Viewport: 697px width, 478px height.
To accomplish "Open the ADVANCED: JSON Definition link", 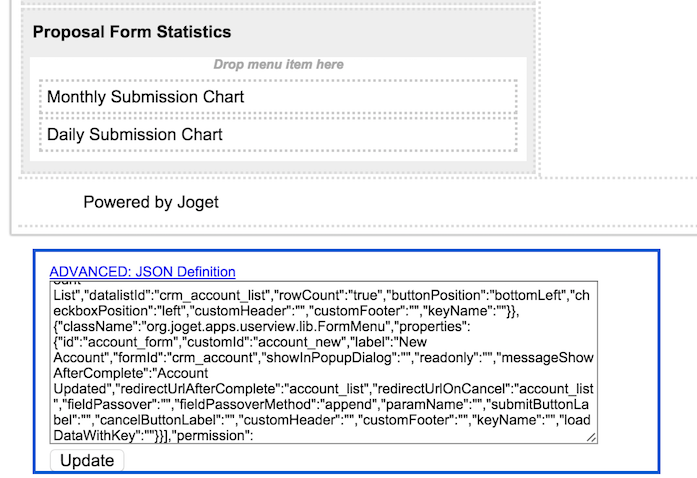I will (x=142, y=271).
